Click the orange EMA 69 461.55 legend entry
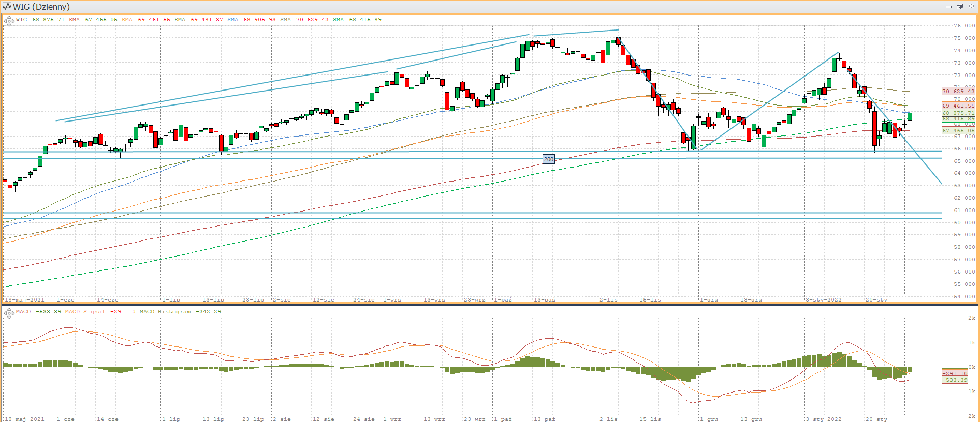Image resolution: width=980 pixels, height=422 pixels. 146,20
